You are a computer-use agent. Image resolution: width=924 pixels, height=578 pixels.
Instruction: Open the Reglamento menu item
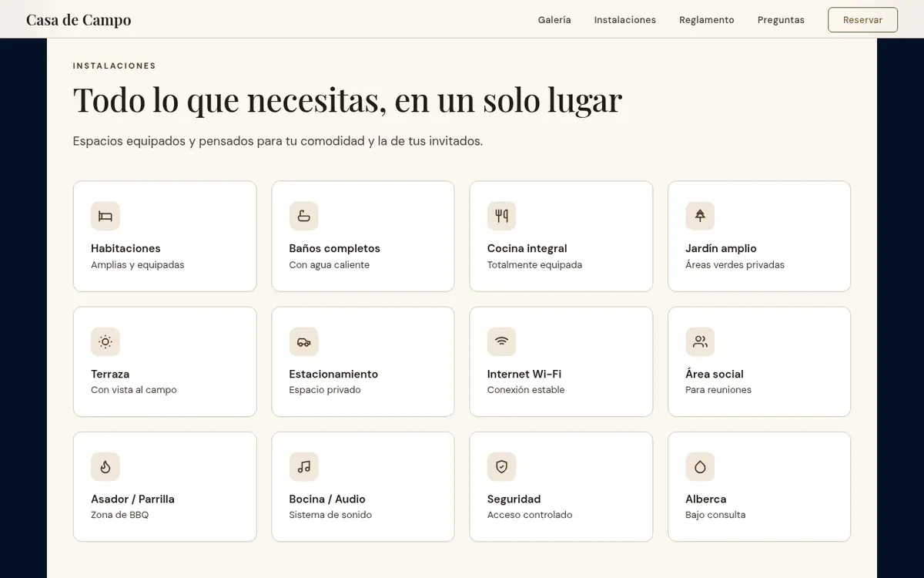point(707,20)
